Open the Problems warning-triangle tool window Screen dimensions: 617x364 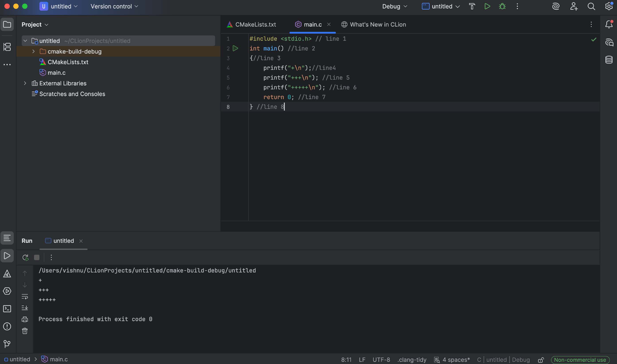(7, 274)
